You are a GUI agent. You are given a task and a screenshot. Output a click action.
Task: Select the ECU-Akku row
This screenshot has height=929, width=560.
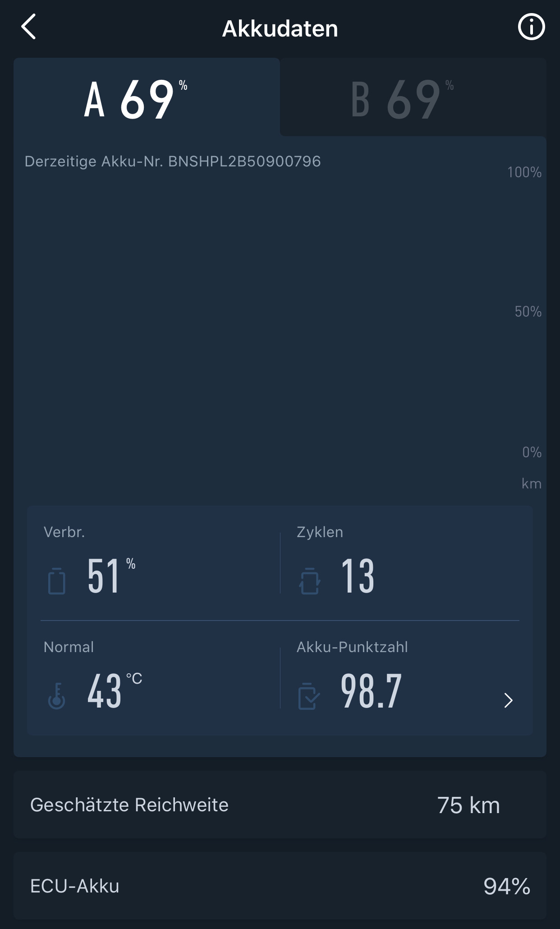(280, 886)
